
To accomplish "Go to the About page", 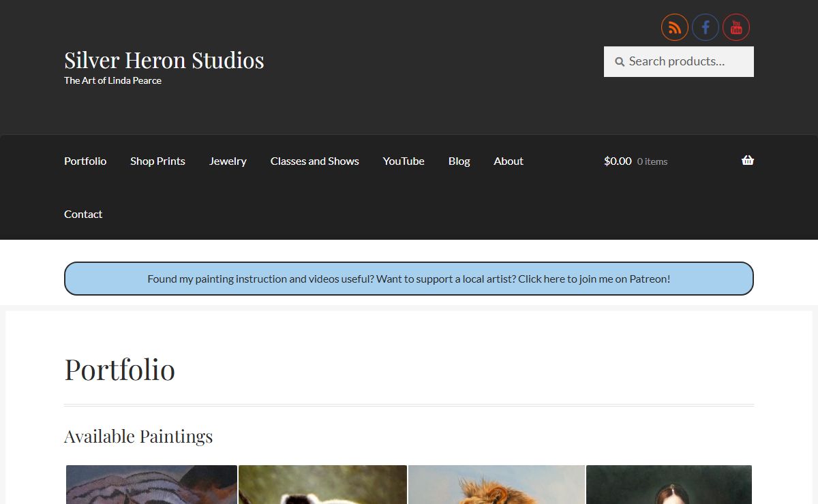I will [x=509, y=161].
